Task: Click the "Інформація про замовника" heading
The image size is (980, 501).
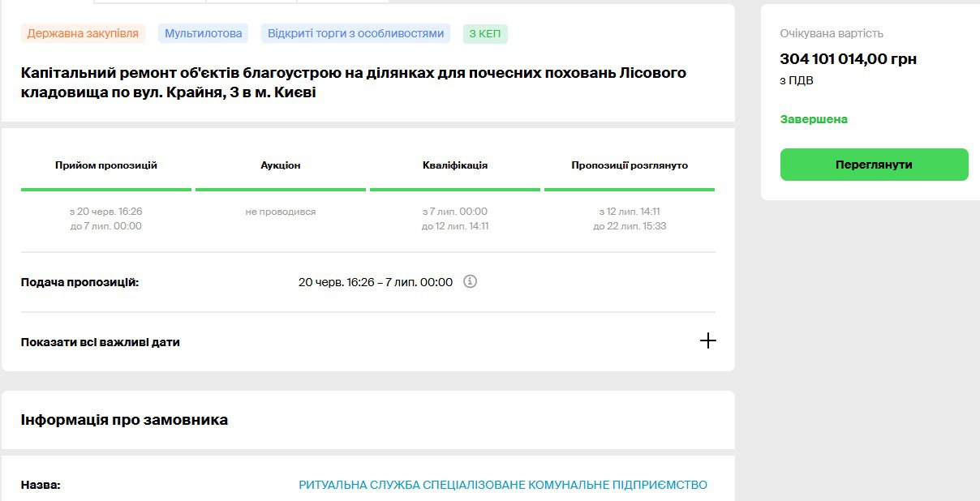Action: 124,420
